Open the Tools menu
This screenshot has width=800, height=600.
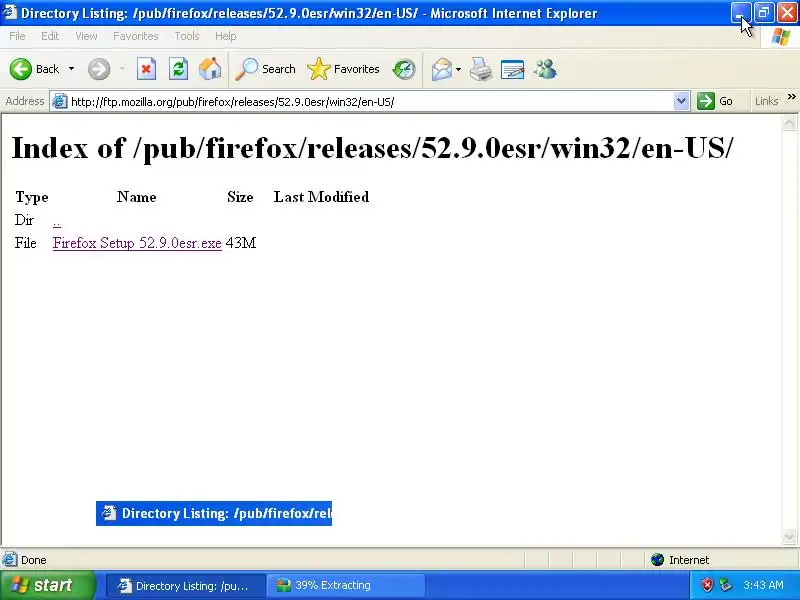(x=187, y=36)
